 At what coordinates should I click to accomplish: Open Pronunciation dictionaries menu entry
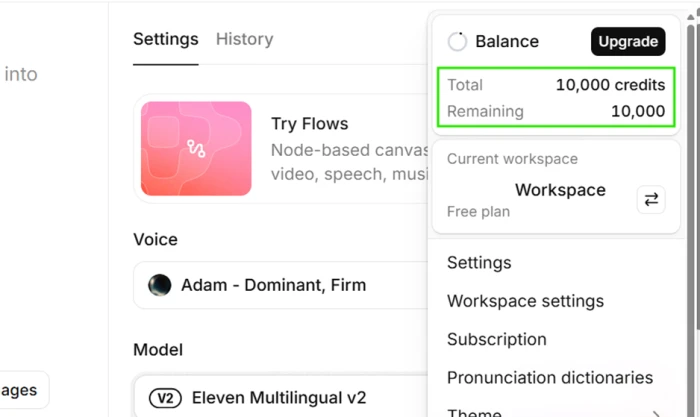click(x=550, y=378)
